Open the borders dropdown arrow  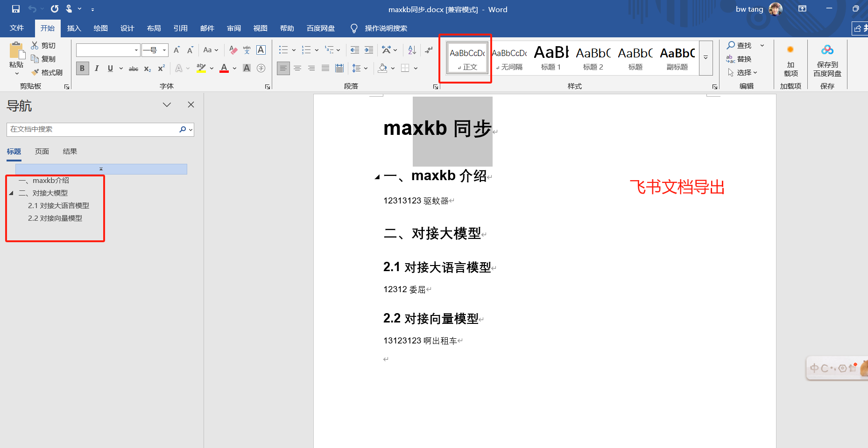pyautogui.click(x=416, y=68)
